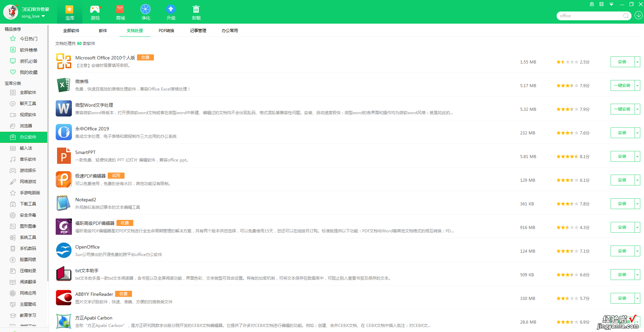
Task: Click 一键安装 for 微型Word文字处理
Action: click(622, 109)
